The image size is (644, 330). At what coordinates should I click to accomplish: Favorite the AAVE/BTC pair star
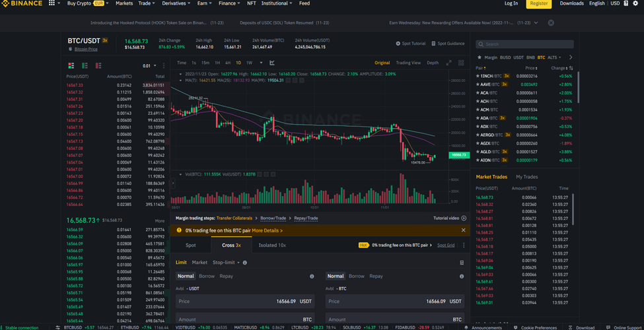click(x=478, y=84)
